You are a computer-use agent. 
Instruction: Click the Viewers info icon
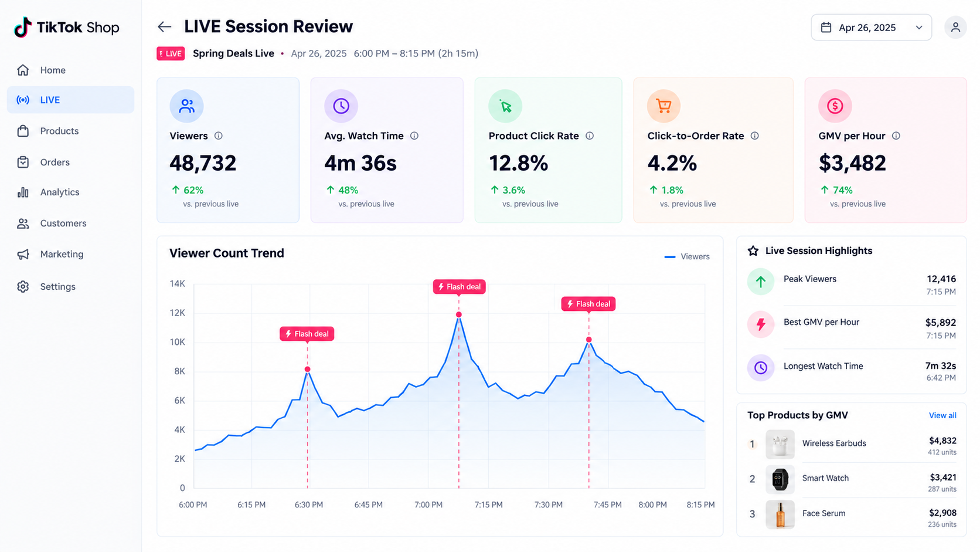(218, 136)
